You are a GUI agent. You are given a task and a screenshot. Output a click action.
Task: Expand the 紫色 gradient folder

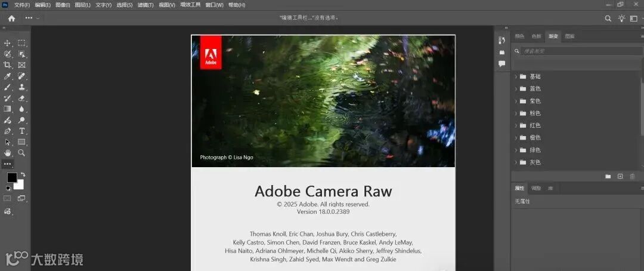click(516, 101)
